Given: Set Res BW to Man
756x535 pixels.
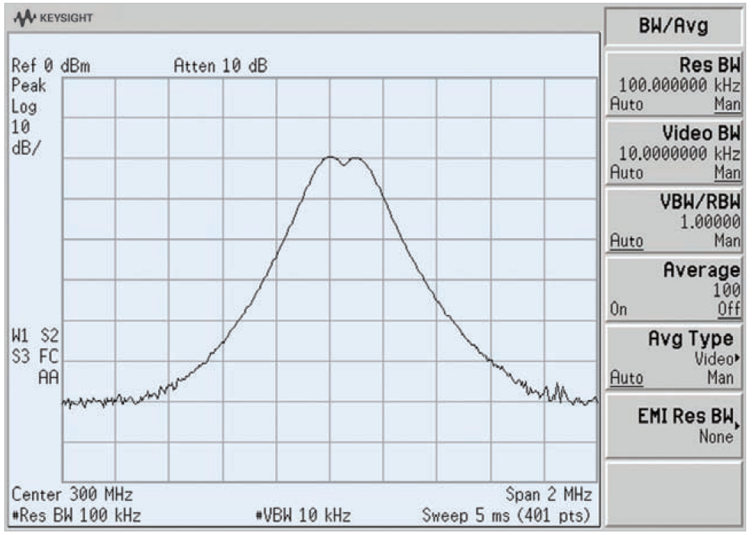Looking at the screenshot, I should [x=727, y=104].
